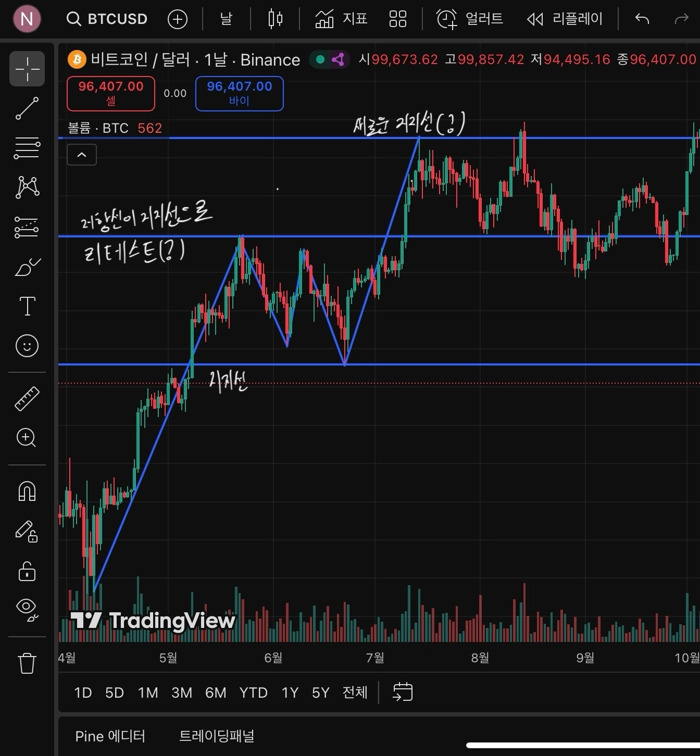Open the emoji and icons tool
Screen dimensions: 700x756
click(27, 346)
